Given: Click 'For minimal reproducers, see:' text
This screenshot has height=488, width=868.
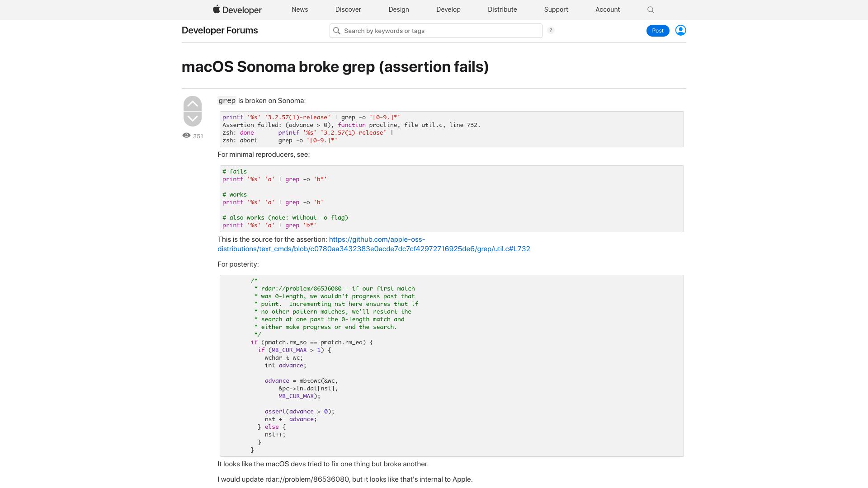Looking at the screenshot, I should coord(264,155).
